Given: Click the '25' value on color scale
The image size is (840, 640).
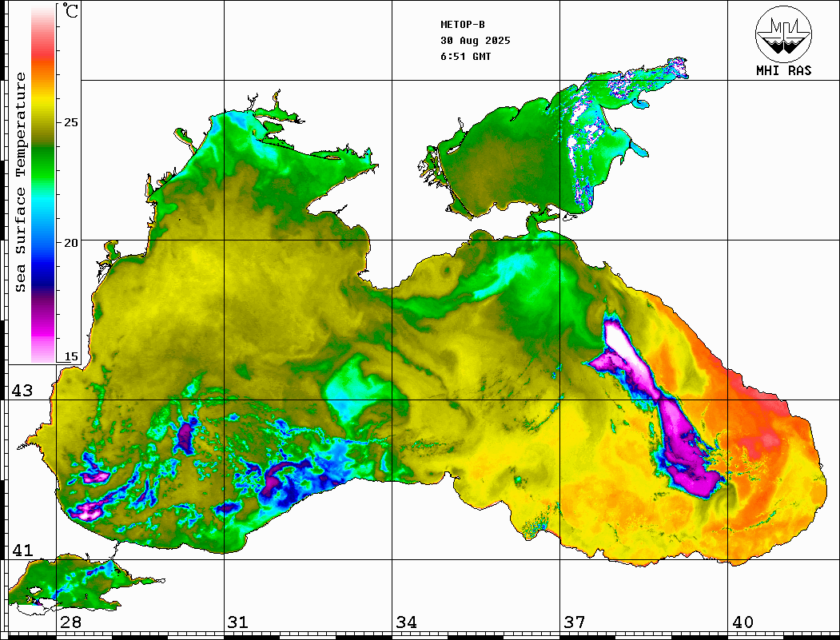Looking at the screenshot, I should [x=70, y=122].
